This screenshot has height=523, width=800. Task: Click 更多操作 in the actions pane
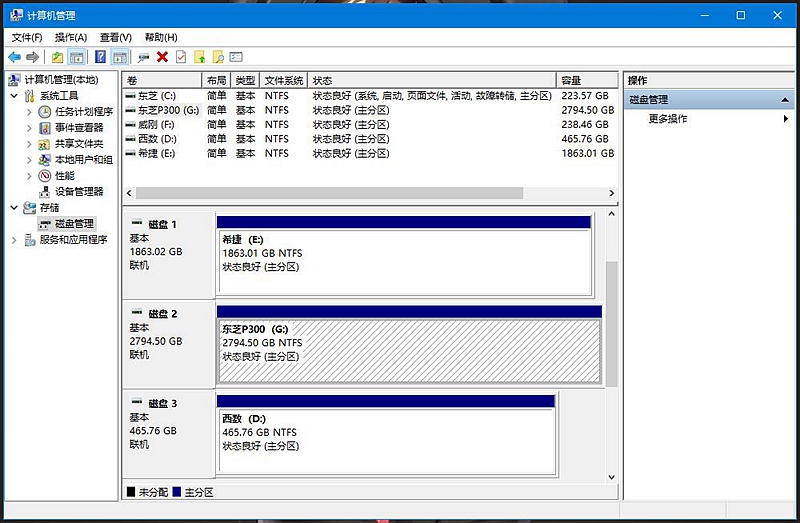point(667,119)
